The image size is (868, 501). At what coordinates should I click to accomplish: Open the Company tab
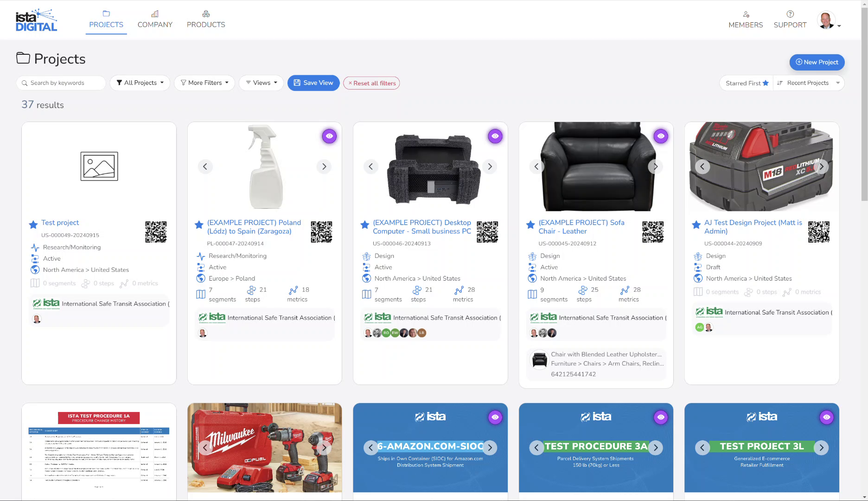155,20
